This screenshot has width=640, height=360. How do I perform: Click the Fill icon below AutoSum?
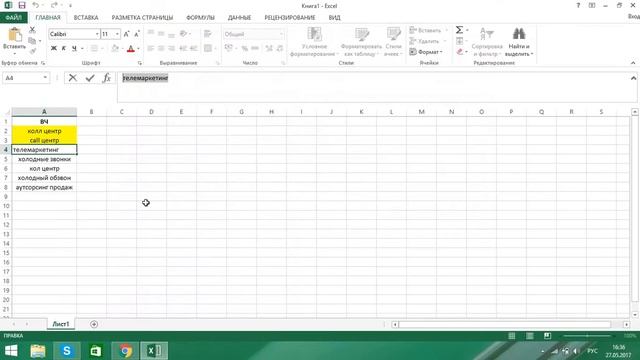(x=460, y=41)
